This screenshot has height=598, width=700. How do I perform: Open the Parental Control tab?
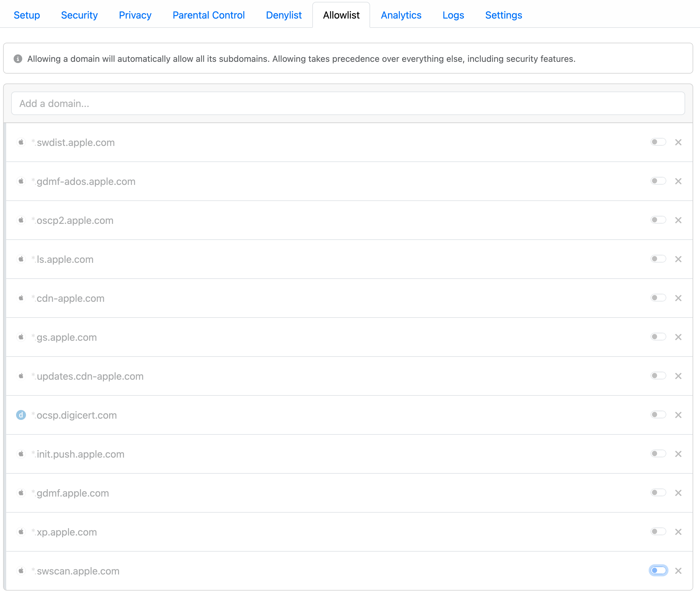coord(209,15)
